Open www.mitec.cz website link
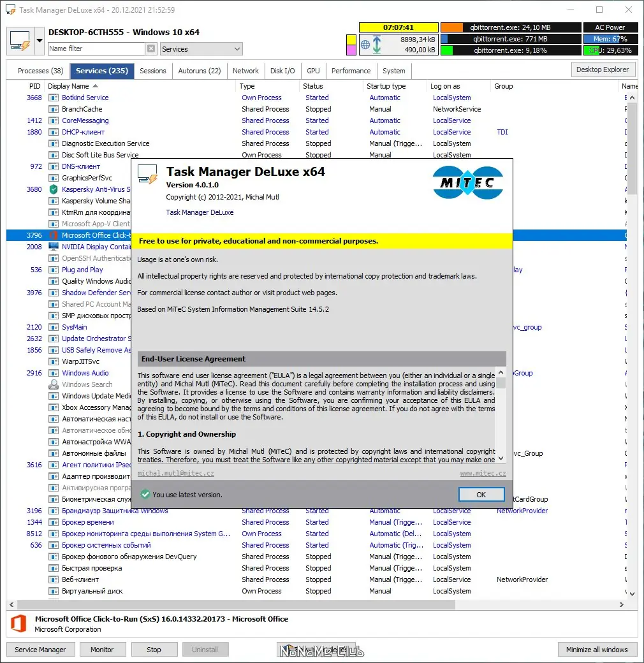644x663 pixels. click(x=483, y=473)
